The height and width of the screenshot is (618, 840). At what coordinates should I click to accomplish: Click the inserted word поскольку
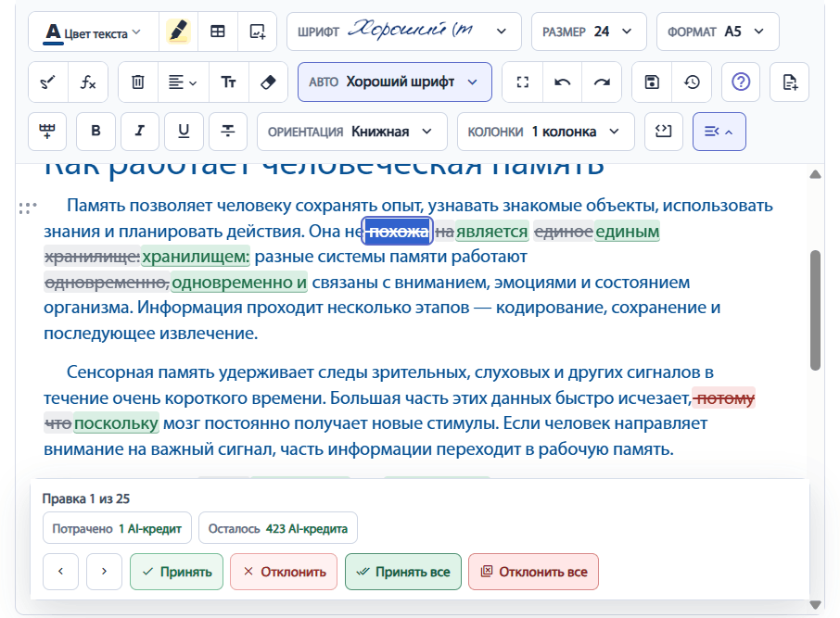coord(116,423)
